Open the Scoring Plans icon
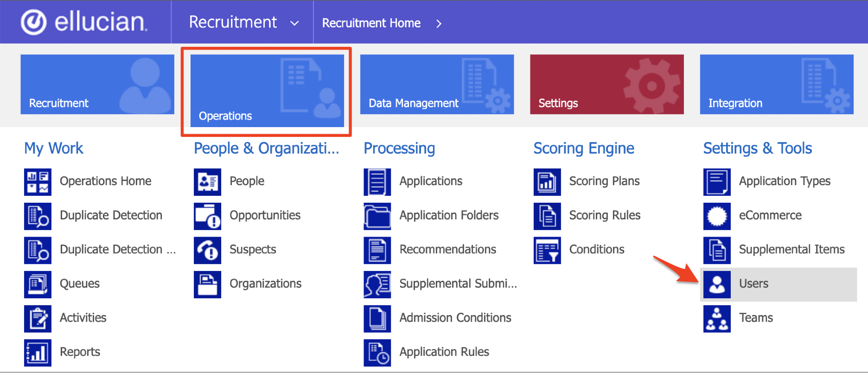This screenshot has width=868, height=373. (547, 182)
